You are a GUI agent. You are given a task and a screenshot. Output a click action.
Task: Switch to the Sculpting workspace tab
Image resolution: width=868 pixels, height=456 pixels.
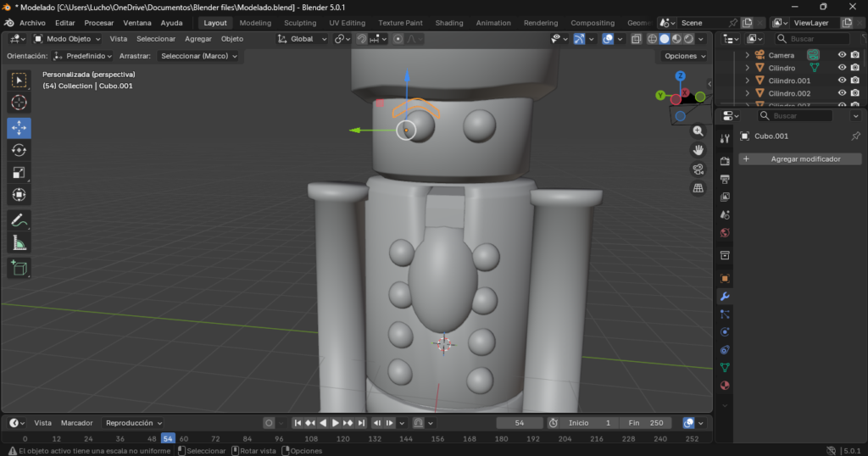click(x=300, y=23)
